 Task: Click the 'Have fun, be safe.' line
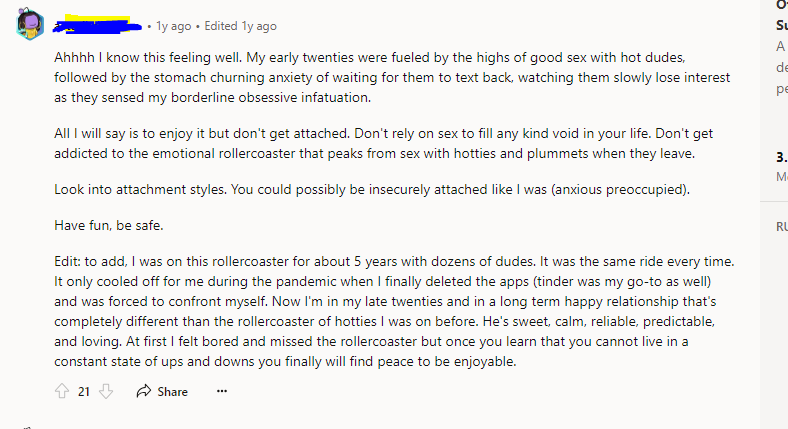click(105, 225)
